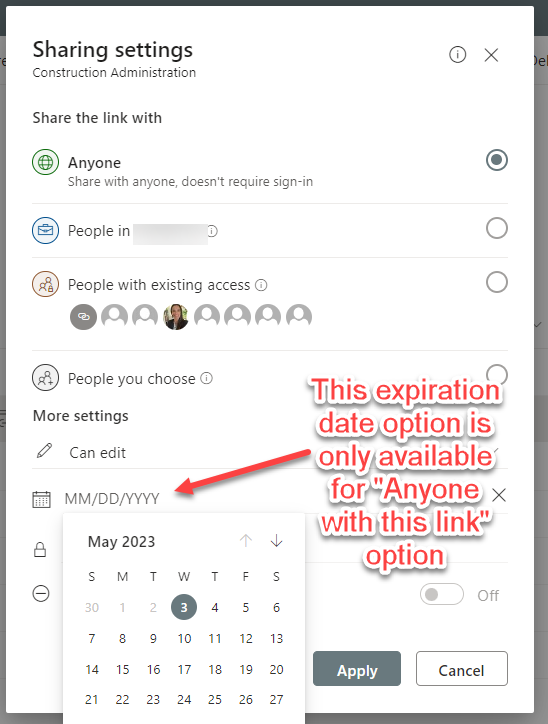
Task: Go to previous month with up arrow
Action: coord(246,541)
